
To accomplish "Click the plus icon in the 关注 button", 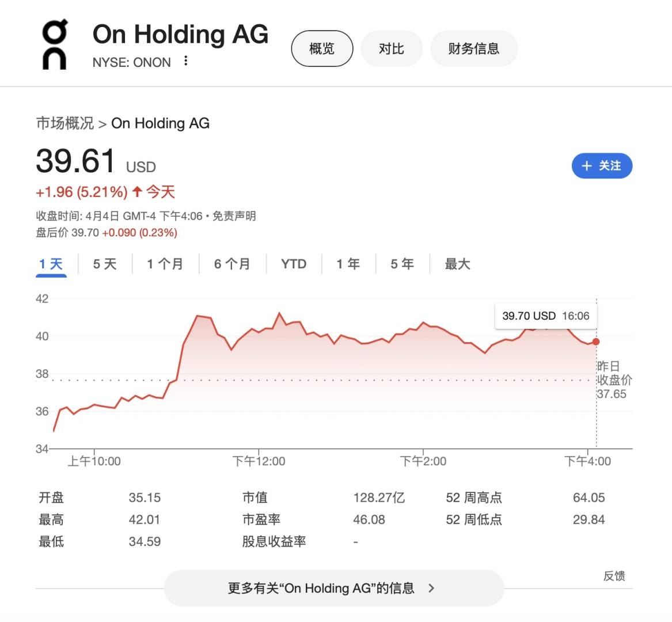I will pyautogui.click(x=587, y=166).
